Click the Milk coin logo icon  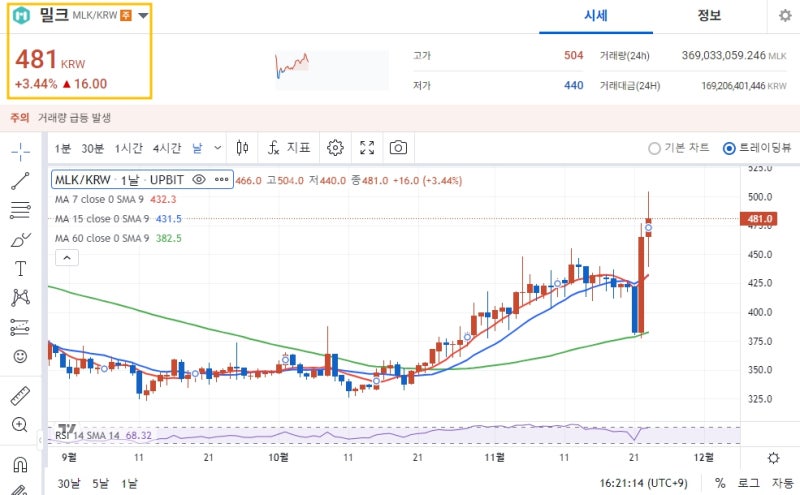[21, 15]
